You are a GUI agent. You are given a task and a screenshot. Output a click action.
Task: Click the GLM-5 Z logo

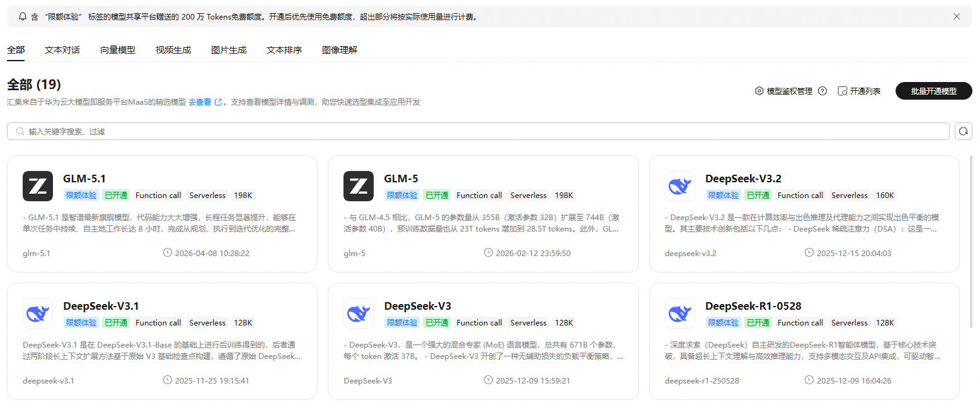point(359,186)
